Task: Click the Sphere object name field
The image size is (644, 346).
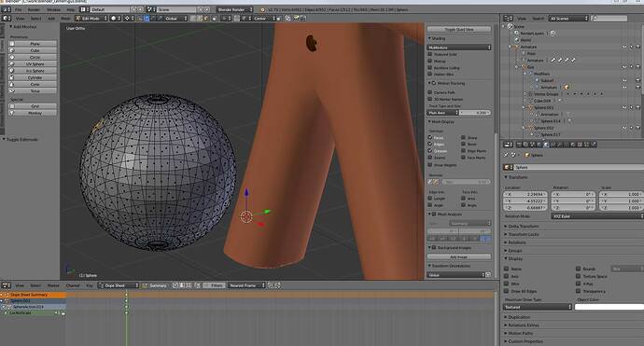Action: coord(579,168)
